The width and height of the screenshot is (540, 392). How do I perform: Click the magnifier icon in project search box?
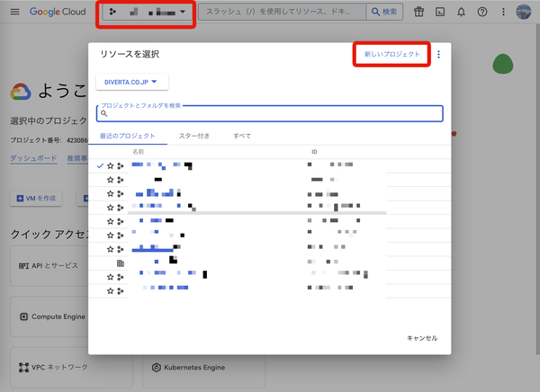104,113
